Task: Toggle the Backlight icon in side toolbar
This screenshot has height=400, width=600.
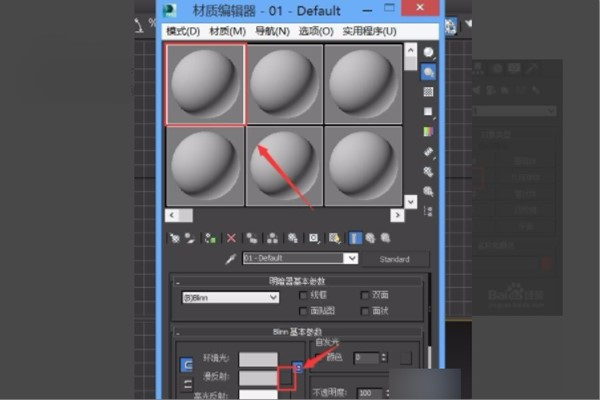Action: coord(429,72)
